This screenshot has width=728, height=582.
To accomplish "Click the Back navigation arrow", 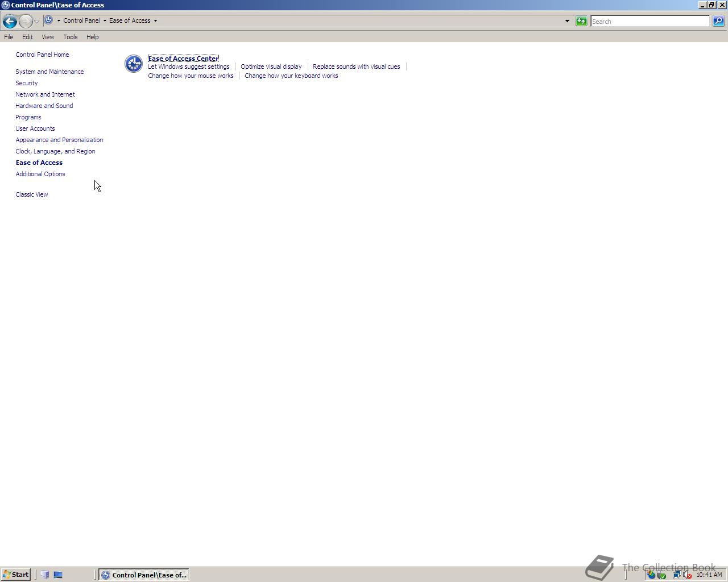I will (x=10, y=22).
